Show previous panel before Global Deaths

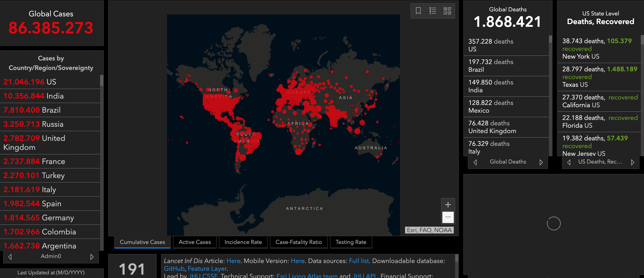point(475,162)
